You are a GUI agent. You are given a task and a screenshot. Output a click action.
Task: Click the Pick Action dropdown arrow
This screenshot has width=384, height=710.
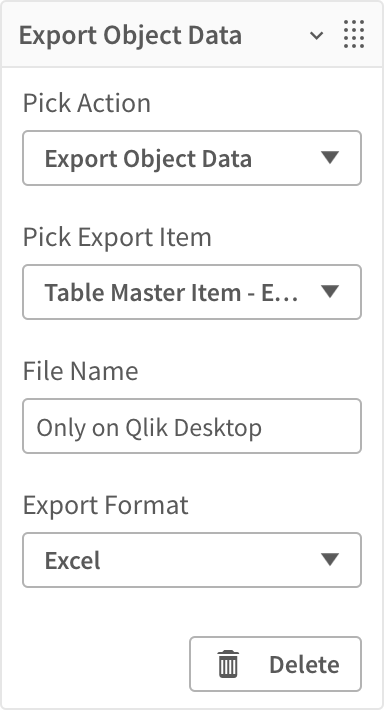coord(330,158)
